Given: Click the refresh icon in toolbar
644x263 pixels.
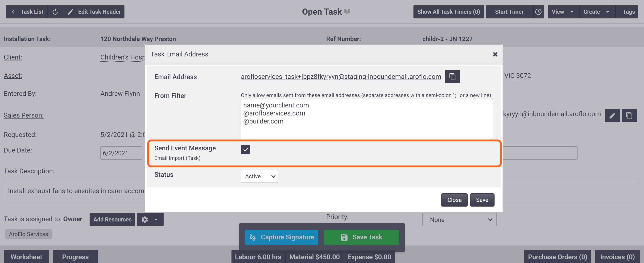Looking at the screenshot, I should tap(55, 12).
